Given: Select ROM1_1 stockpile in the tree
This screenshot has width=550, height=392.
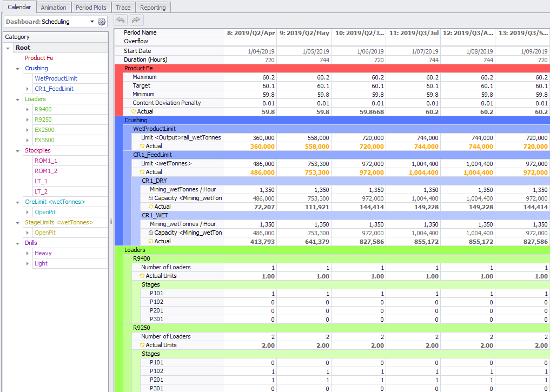Looking at the screenshot, I should pyautogui.click(x=46, y=161).
